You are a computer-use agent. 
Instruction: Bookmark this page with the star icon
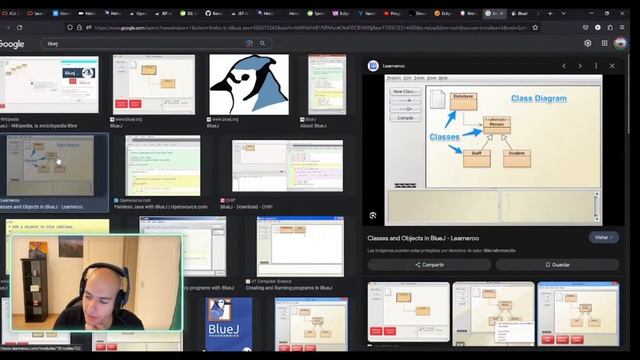[x=535, y=27]
